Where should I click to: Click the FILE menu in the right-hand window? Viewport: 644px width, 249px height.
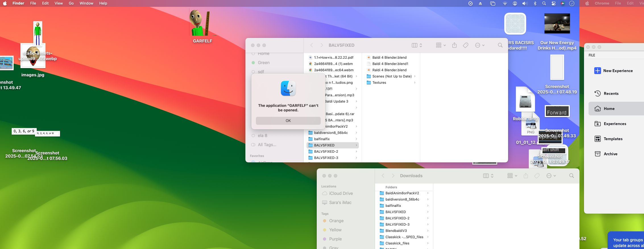(x=592, y=55)
